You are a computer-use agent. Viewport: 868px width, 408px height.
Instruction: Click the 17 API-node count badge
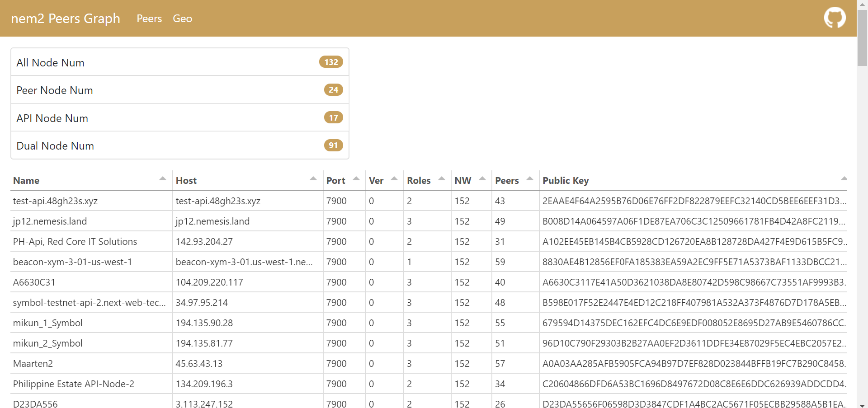pyautogui.click(x=334, y=117)
